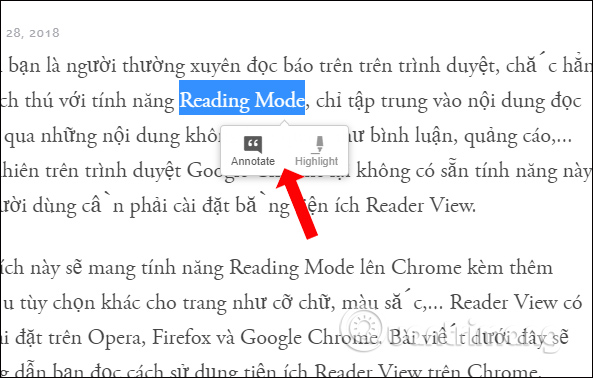This screenshot has height=378, width=593.
Task: Click the Highlight marker icon
Action: 319,145
